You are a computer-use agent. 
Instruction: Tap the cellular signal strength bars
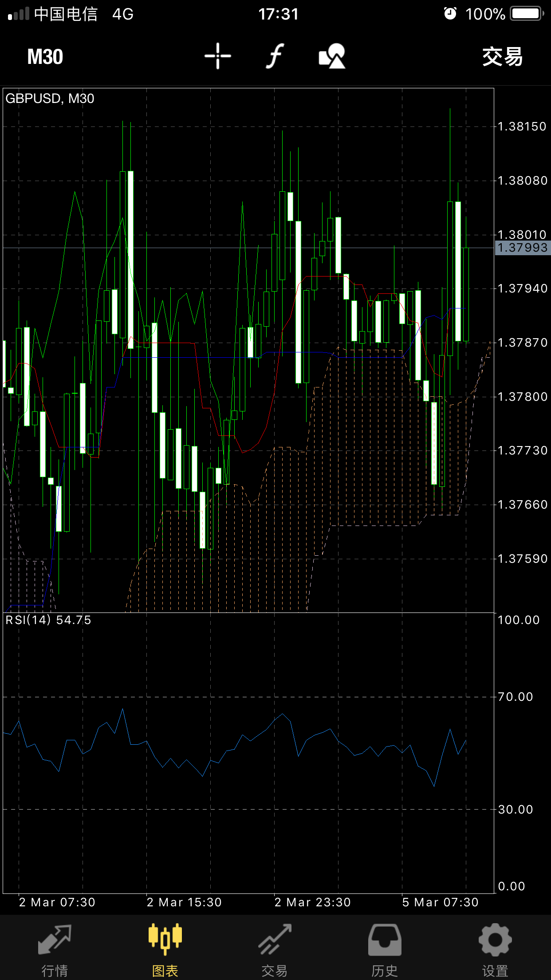pos(19,14)
